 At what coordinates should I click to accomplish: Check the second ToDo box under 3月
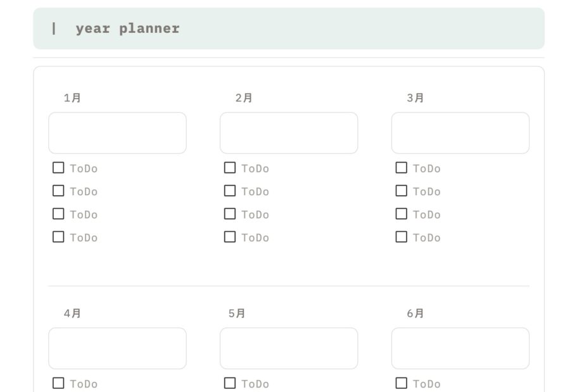pos(402,191)
